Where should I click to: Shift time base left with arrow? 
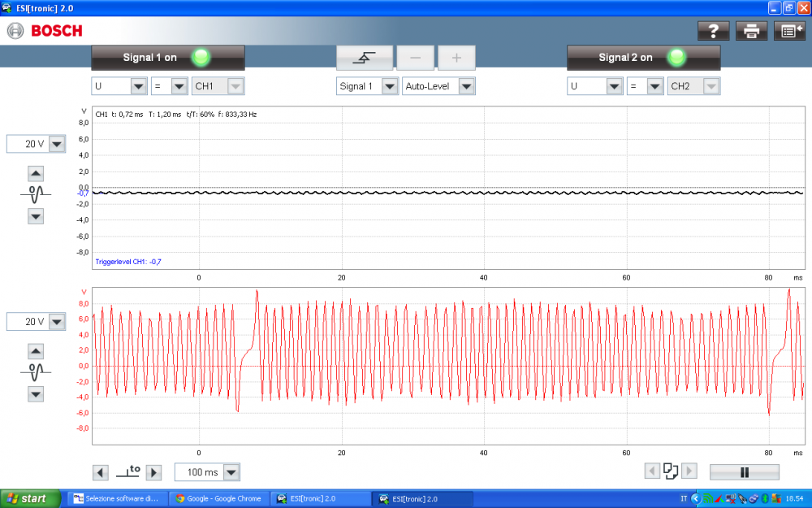[101, 472]
